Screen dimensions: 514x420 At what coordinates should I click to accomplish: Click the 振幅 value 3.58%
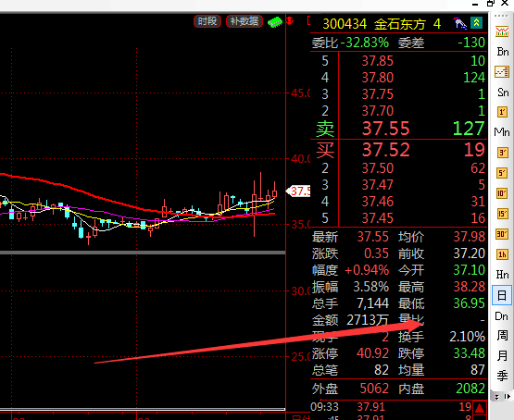tap(370, 287)
